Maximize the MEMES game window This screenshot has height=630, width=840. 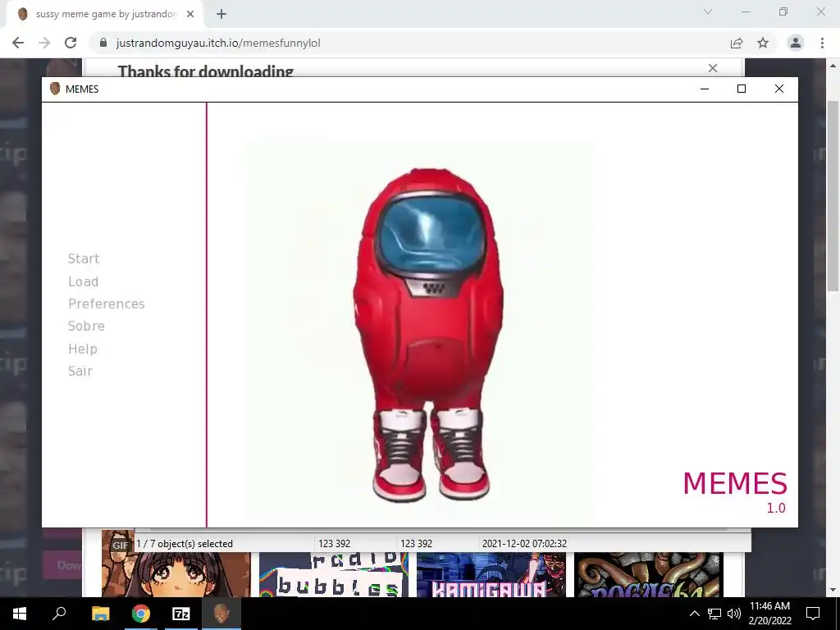tap(742, 89)
